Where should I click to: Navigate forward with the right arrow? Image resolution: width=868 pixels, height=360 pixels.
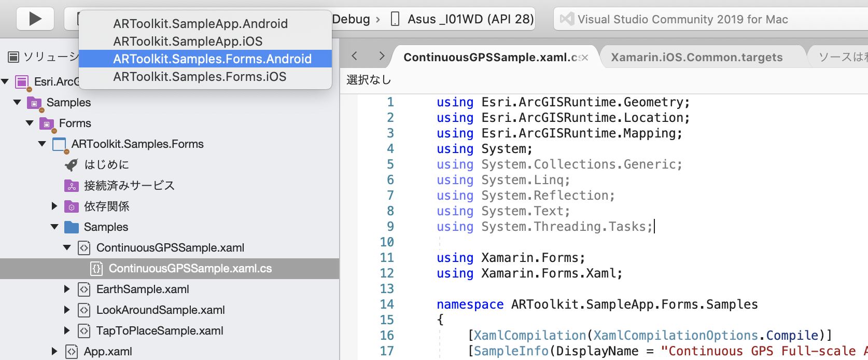[382, 56]
